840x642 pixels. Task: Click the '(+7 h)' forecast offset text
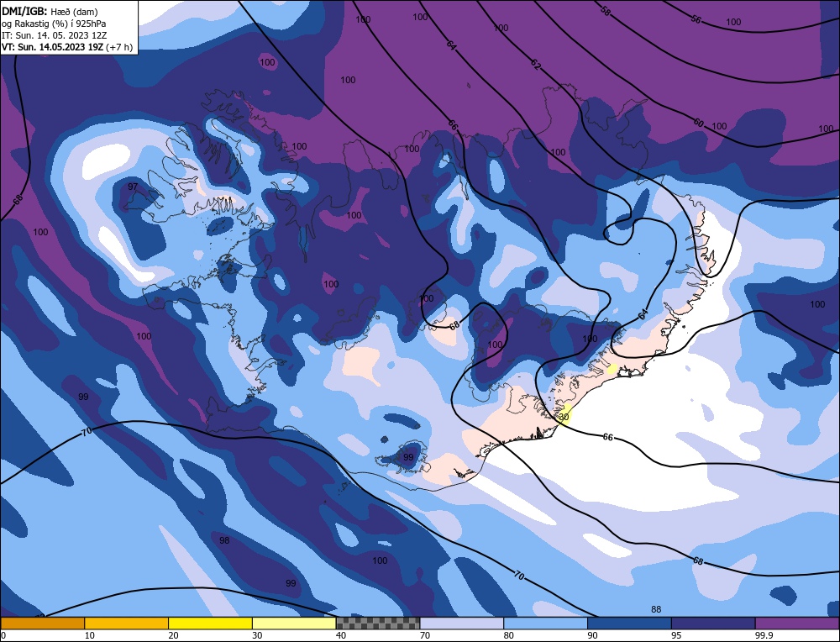pos(119,47)
